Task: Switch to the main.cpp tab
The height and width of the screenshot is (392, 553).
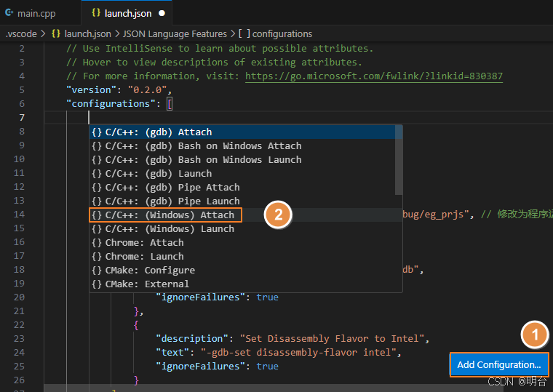Action: pos(36,13)
